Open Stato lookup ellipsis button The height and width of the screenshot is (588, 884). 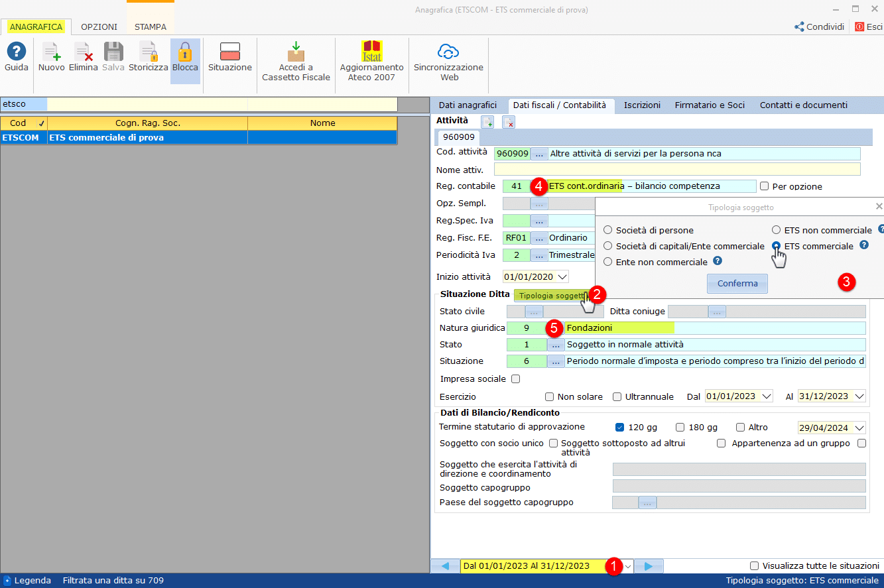[556, 345]
